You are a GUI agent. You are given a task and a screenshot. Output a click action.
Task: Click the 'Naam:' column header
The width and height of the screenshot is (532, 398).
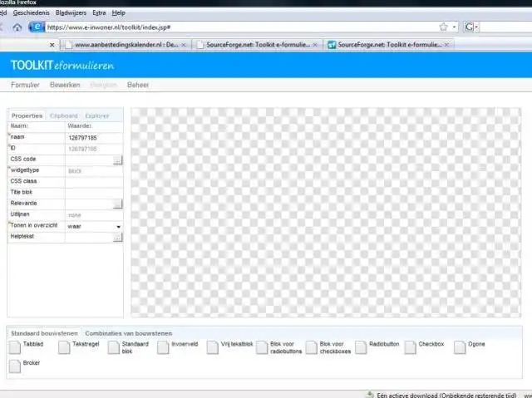coord(19,125)
